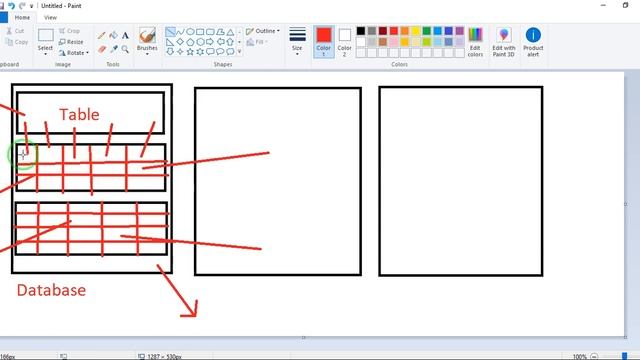Select the Pencil tool
640x360 pixels.
click(102, 36)
